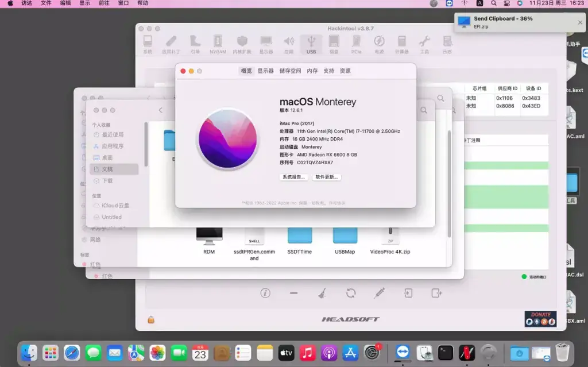Screen dimensions: 588x367
Task: Click the 系统报告… button
Action: click(293, 177)
